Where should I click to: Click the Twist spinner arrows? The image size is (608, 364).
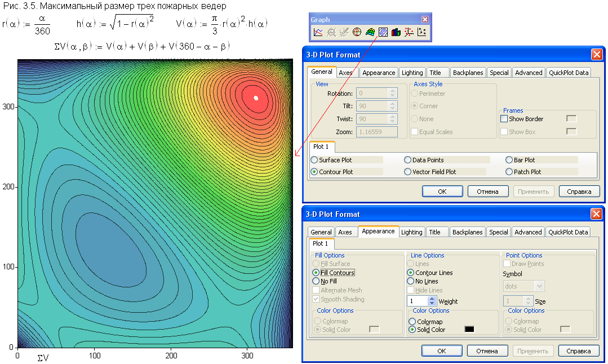(392, 119)
